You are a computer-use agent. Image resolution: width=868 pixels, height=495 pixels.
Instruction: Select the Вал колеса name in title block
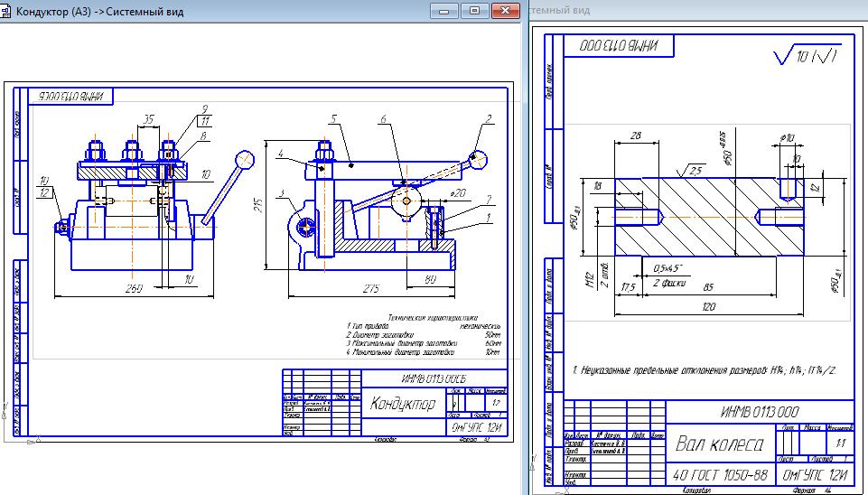(720, 444)
